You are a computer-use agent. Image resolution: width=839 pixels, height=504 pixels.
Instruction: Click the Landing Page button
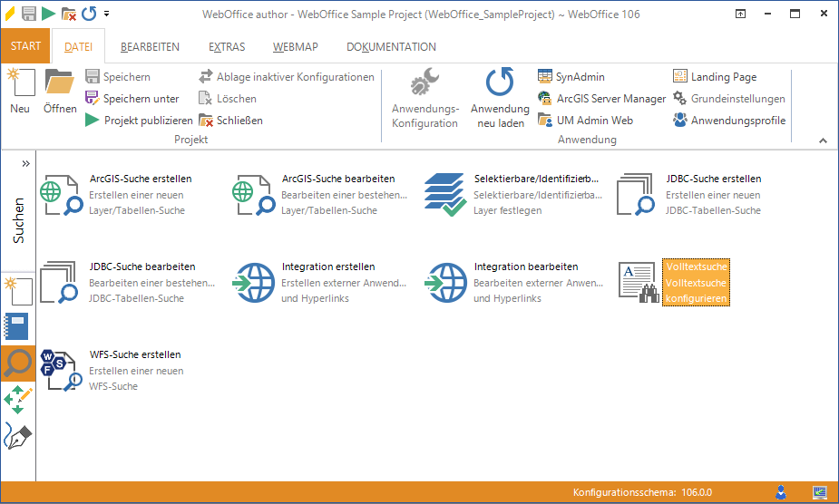coord(715,77)
